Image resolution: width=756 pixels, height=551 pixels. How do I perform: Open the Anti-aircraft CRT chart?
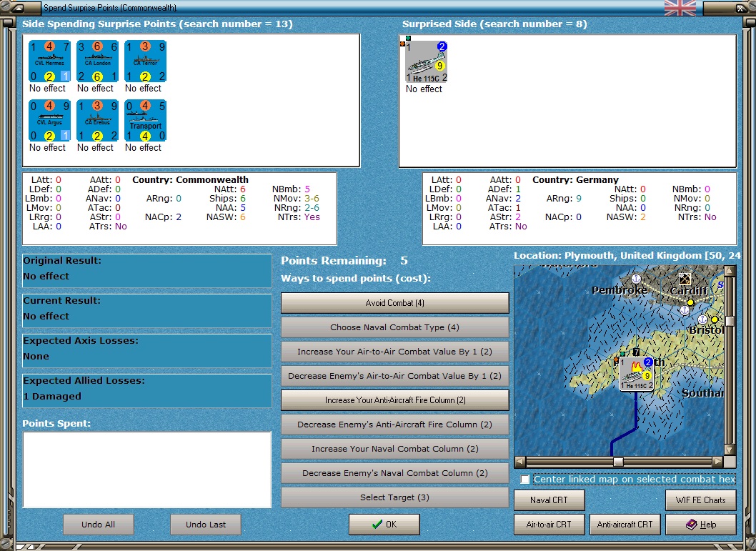click(625, 524)
